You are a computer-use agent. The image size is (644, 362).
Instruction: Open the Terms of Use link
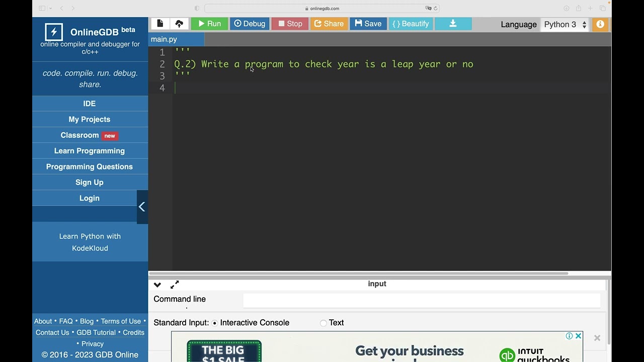coord(121,321)
